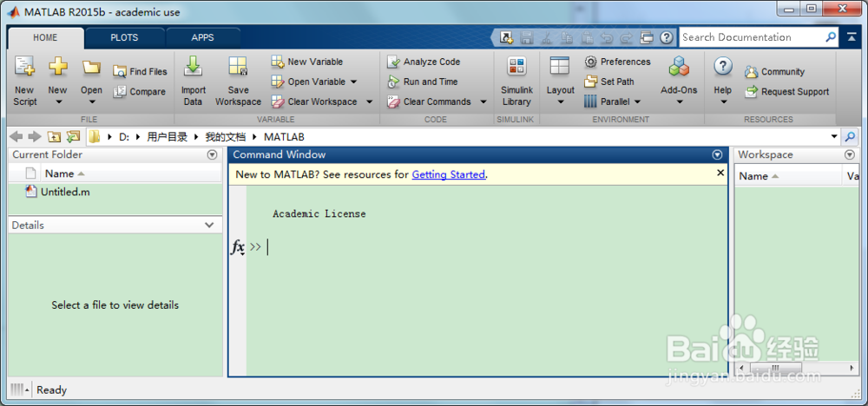
Task: Close the Getting Started banner
Action: pyautogui.click(x=720, y=173)
